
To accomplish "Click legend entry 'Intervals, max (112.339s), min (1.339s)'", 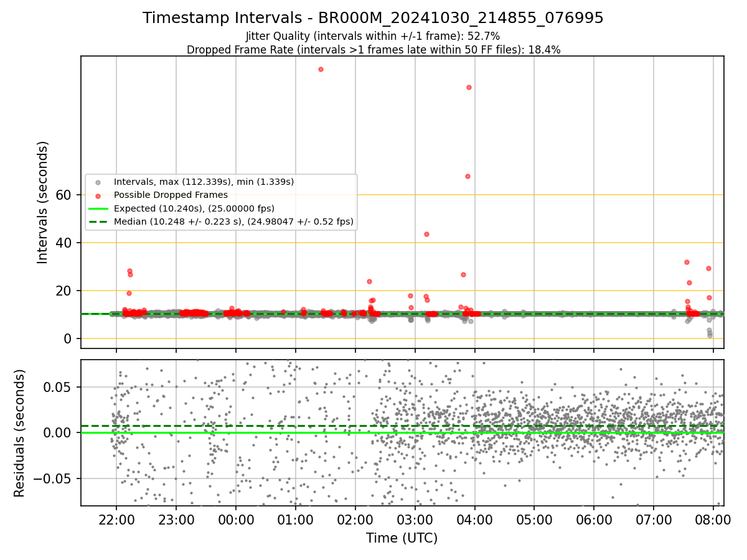I will pyautogui.click(x=204, y=182).
